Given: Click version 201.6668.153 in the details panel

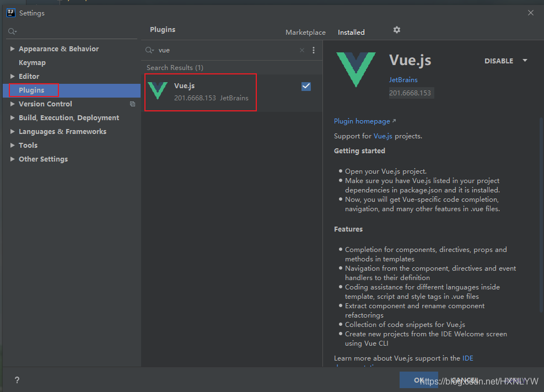Looking at the screenshot, I should [x=411, y=93].
